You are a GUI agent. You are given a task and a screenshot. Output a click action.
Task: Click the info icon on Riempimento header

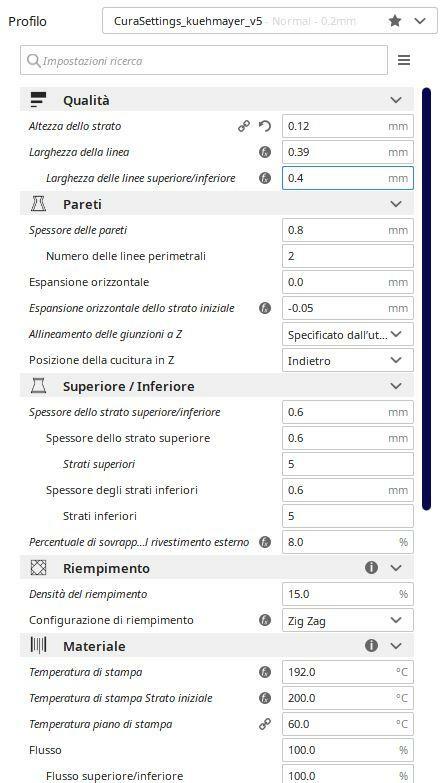click(x=371, y=568)
